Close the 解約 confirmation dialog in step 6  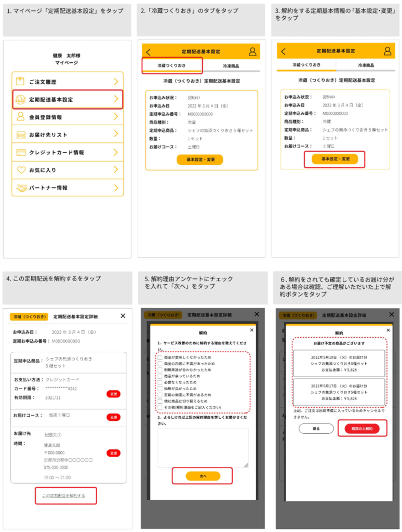click(388, 330)
